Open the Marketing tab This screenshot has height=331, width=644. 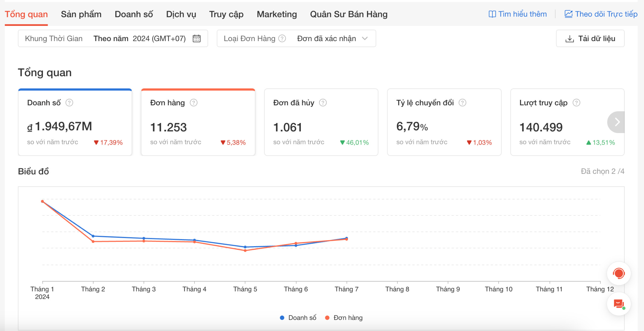276,14
